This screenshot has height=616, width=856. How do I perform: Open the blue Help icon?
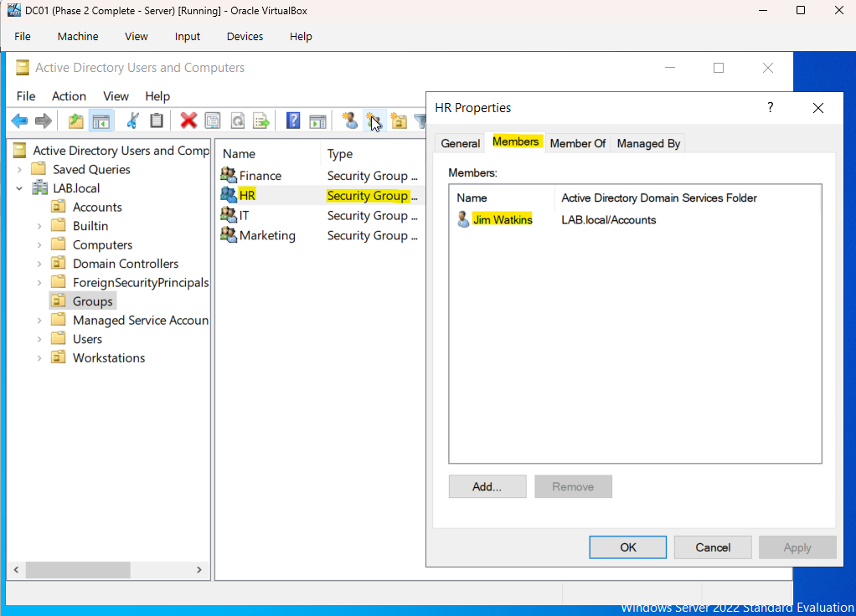[293, 121]
